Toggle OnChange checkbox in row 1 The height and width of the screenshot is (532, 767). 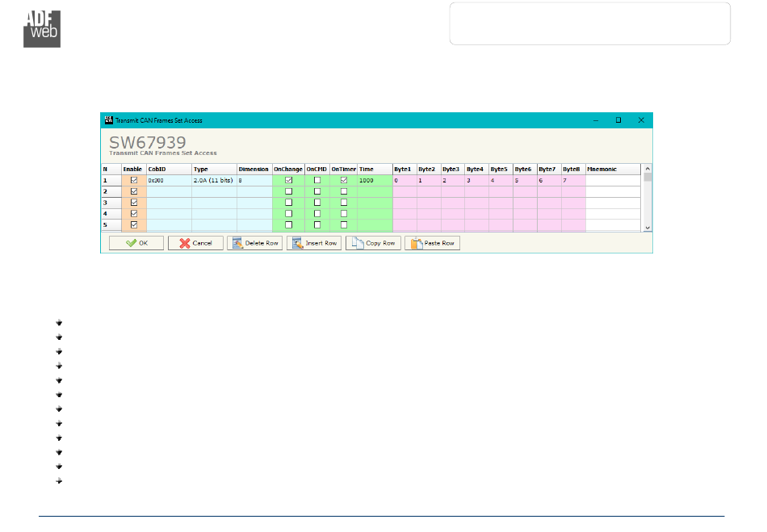288,180
